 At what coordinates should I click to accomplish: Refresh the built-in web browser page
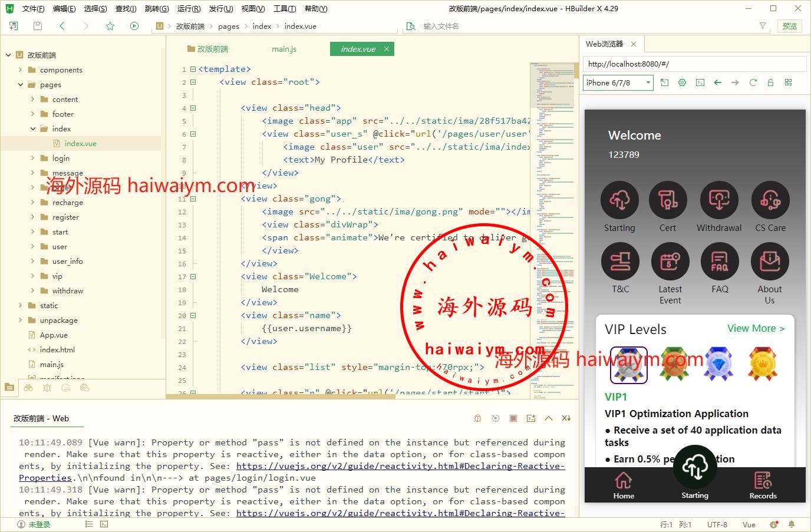click(753, 82)
